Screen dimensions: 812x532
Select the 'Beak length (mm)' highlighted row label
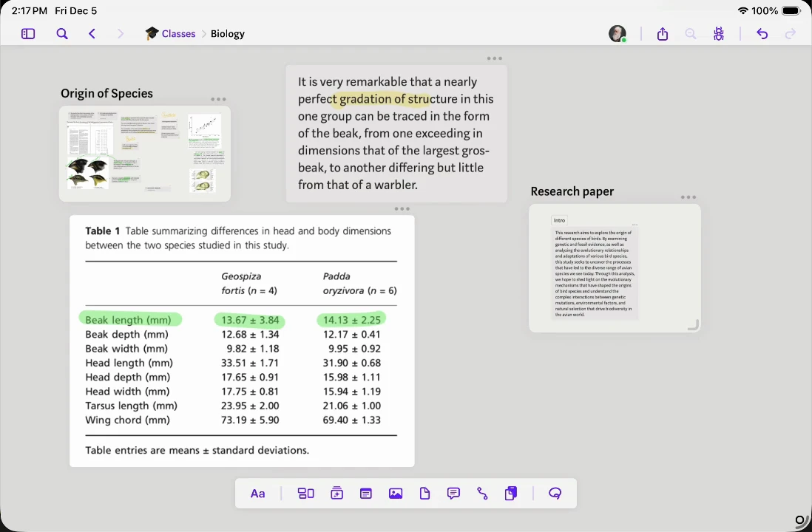pos(128,320)
